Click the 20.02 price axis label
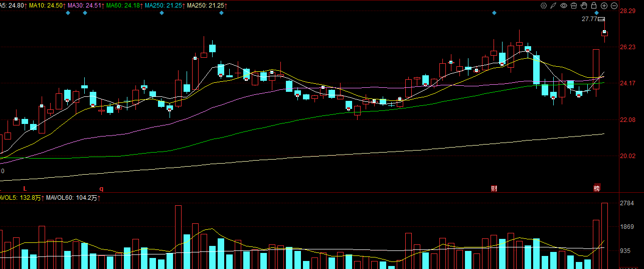 (628, 156)
